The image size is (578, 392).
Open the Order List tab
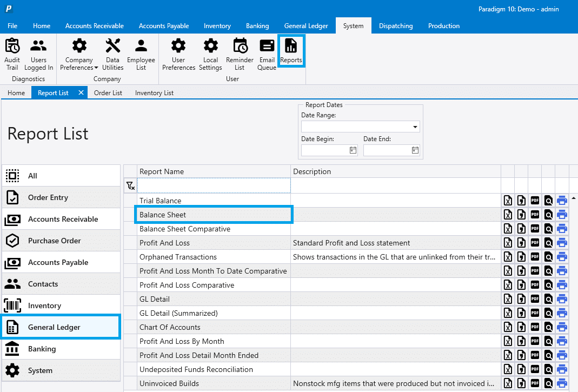click(x=108, y=92)
